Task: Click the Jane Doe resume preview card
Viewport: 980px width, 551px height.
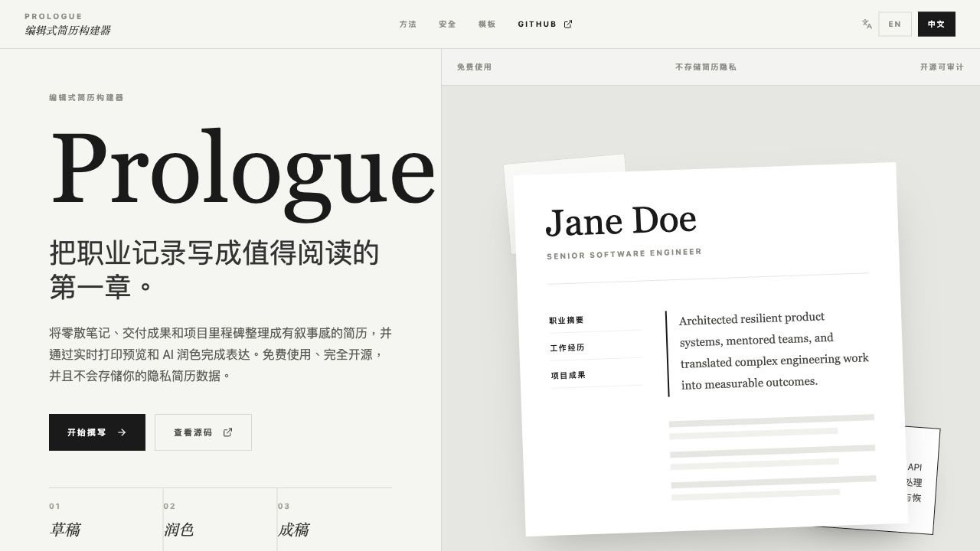Action: click(710, 348)
